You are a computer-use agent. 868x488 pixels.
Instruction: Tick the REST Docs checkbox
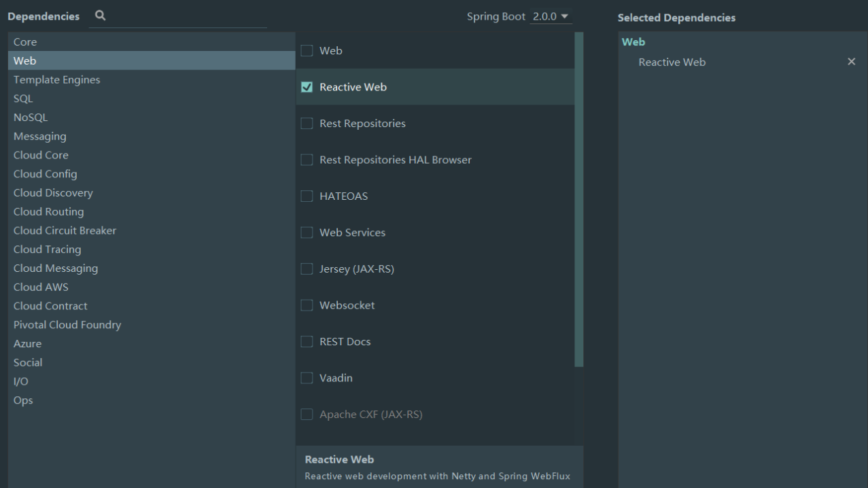(x=307, y=342)
